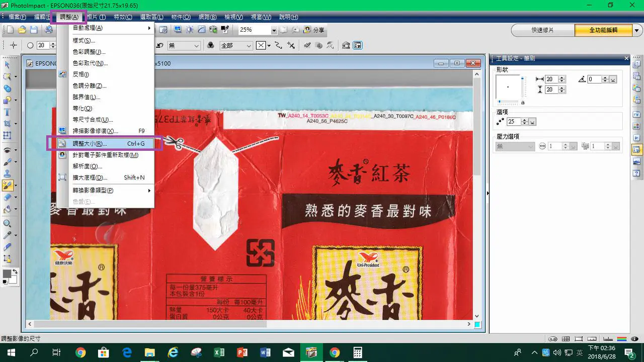Image resolution: width=644 pixels, height=362 pixels.
Task: Swap foreground and background colors
Action: pos(15,272)
